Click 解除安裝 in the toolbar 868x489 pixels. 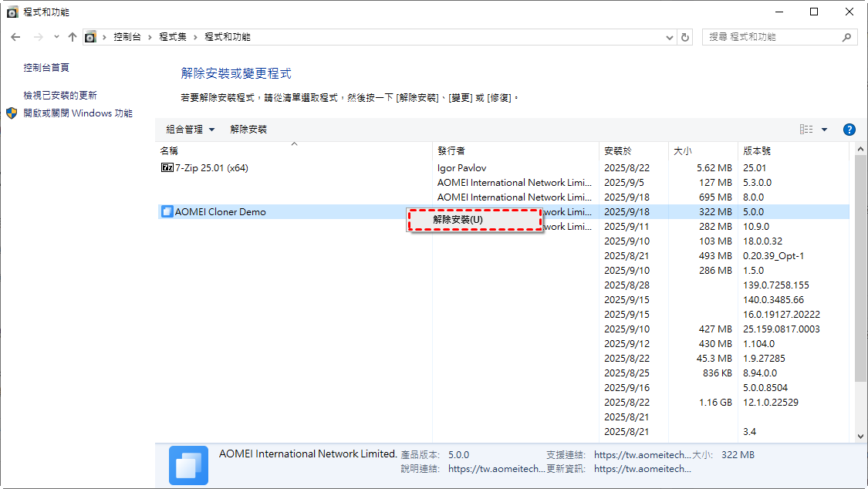click(248, 130)
